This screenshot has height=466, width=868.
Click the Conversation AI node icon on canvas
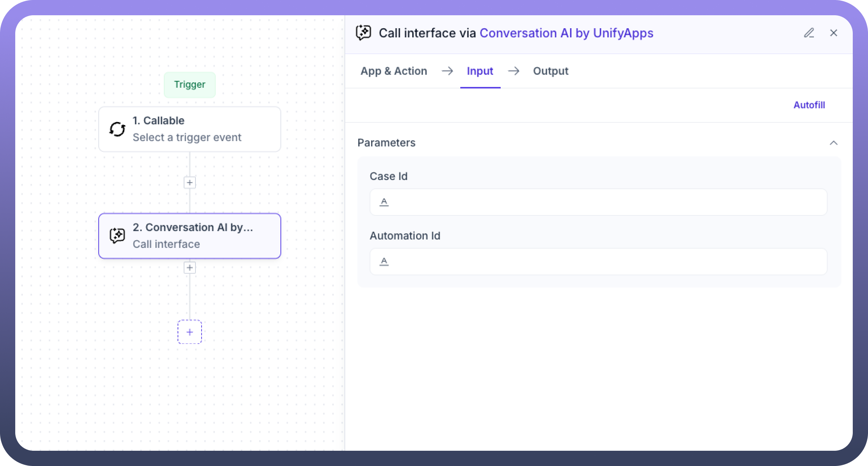click(x=117, y=236)
